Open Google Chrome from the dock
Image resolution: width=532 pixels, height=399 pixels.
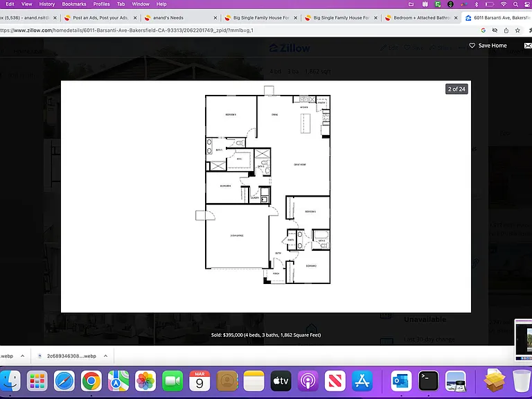click(91, 381)
